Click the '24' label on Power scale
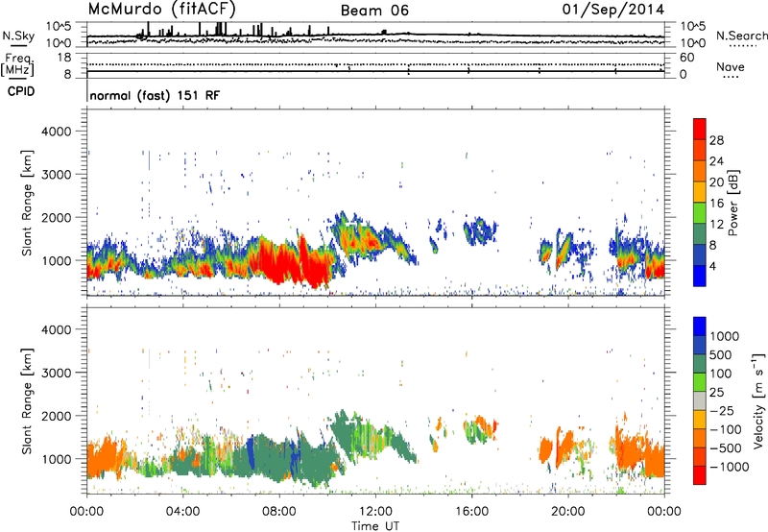The image size is (768, 532). pyautogui.click(x=716, y=161)
